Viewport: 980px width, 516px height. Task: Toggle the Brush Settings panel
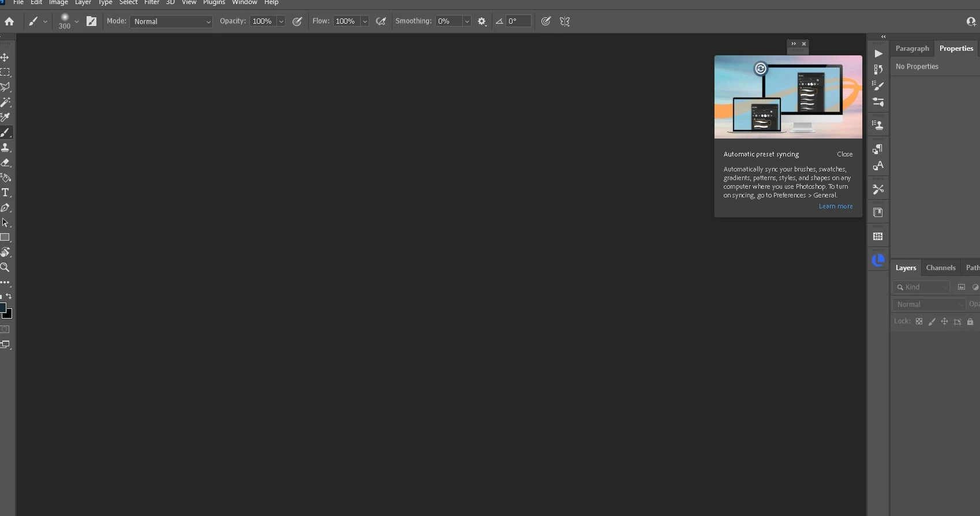91,21
